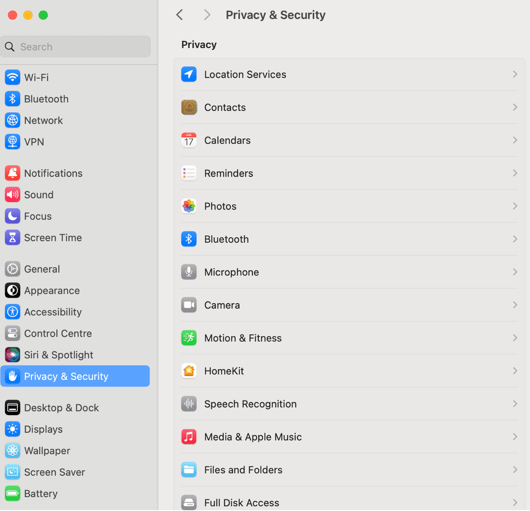Click the Motion & Fitness runner icon

tap(189, 338)
